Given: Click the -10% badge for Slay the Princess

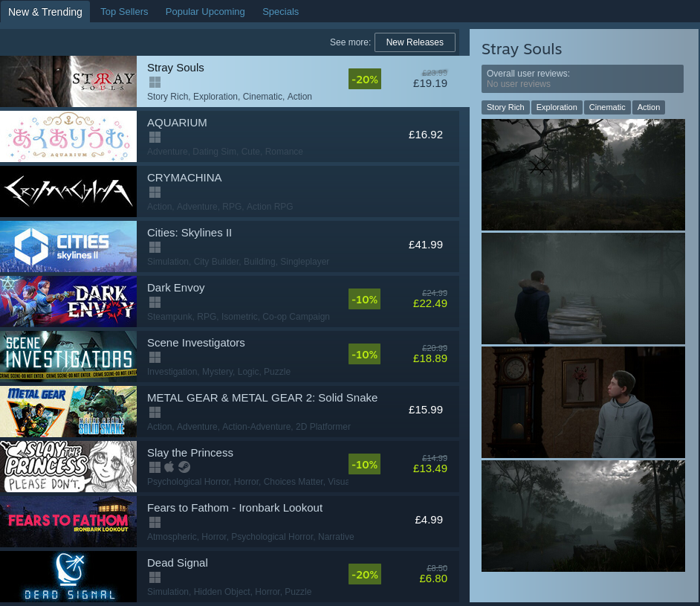Looking at the screenshot, I should [365, 465].
